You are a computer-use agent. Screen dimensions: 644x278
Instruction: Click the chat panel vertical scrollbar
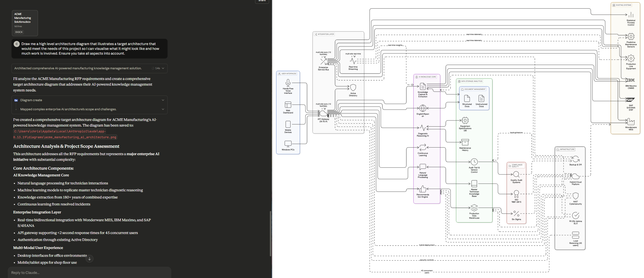[x=270, y=234]
